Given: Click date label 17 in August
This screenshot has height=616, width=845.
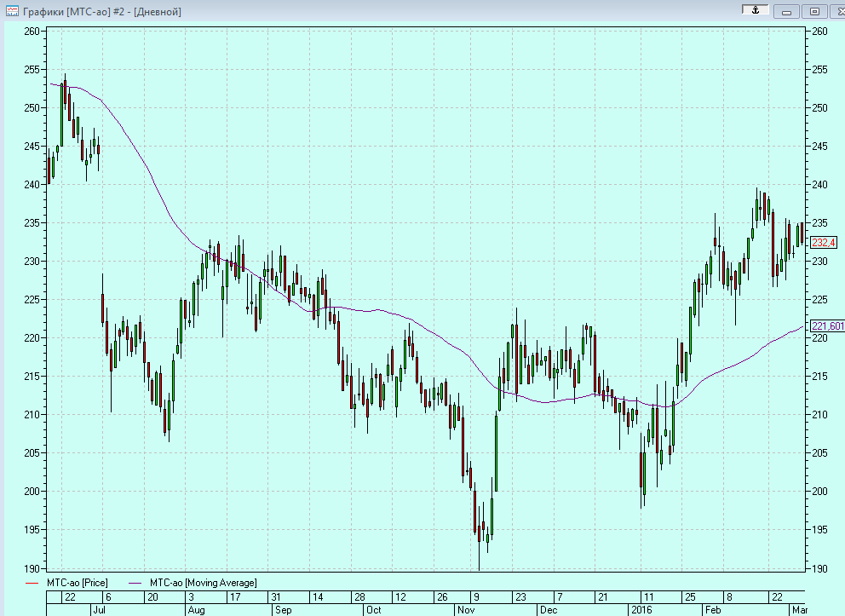Looking at the screenshot, I should point(235,597).
